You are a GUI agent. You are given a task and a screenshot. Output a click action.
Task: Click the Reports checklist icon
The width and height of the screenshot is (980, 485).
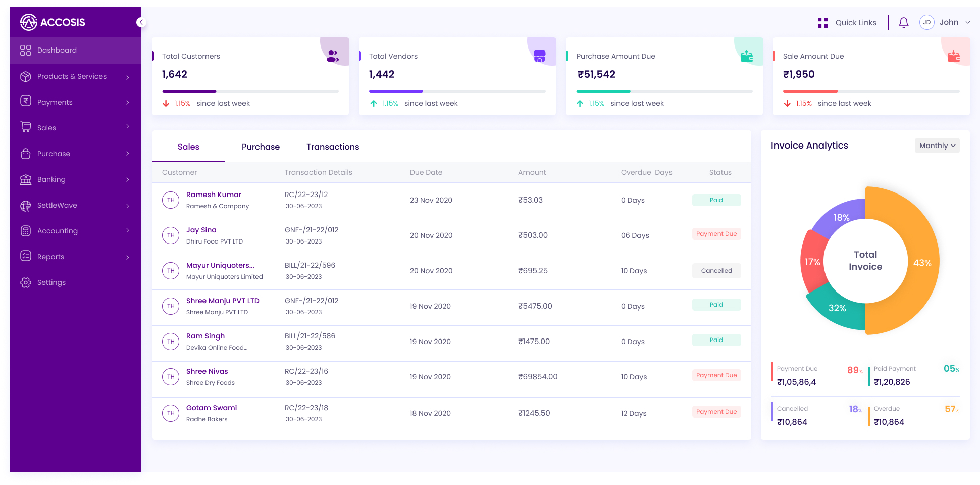[26, 256]
